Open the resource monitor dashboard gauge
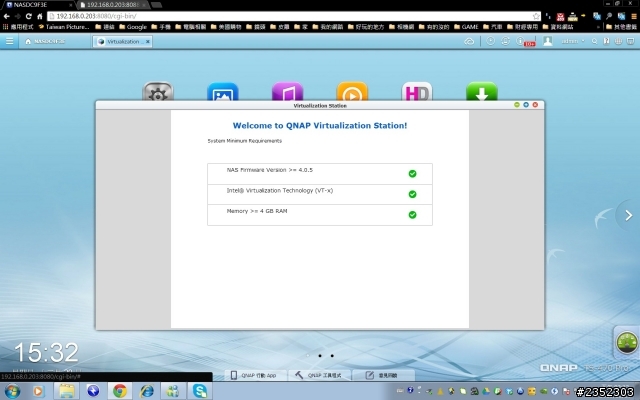This screenshot has width=640, height=400. click(x=627, y=342)
